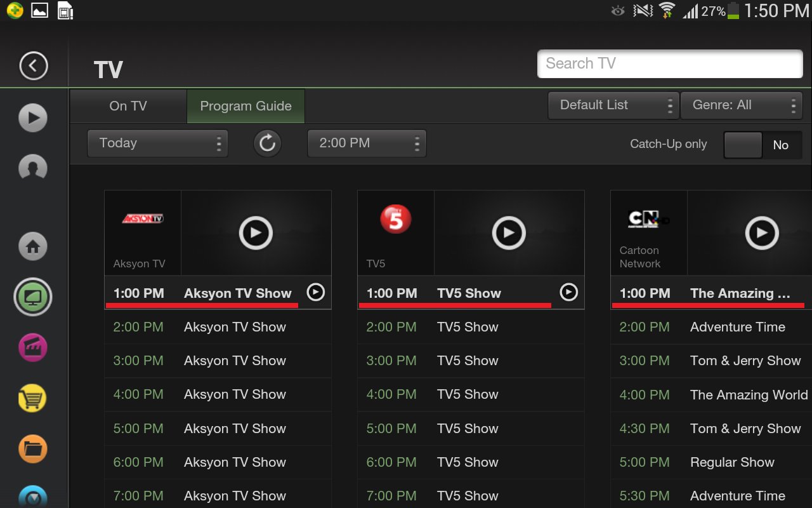Stay on the Program Guide tab

(246, 106)
